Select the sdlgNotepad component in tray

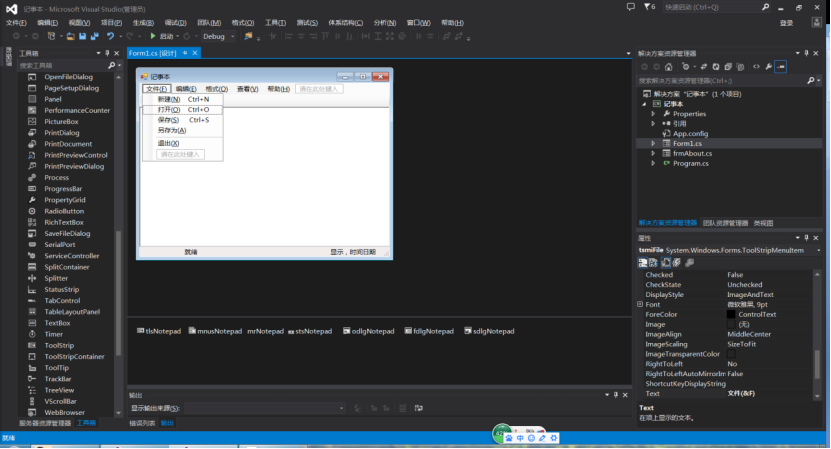[x=489, y=331]
